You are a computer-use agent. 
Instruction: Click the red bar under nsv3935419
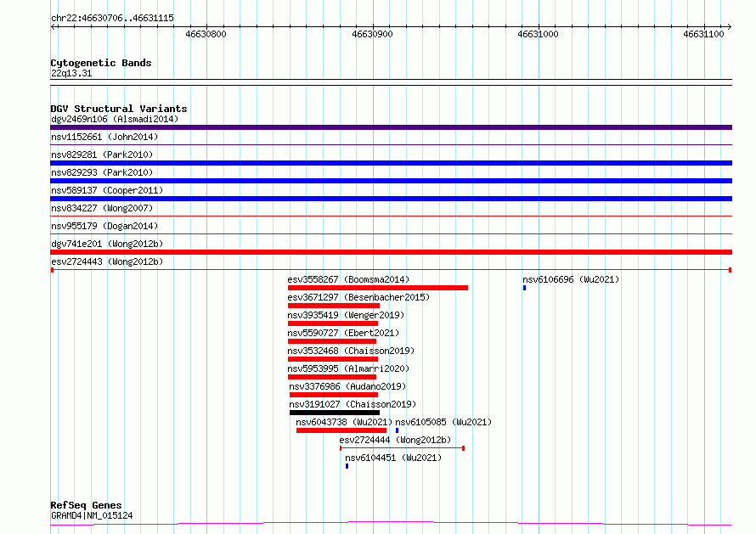333,323
